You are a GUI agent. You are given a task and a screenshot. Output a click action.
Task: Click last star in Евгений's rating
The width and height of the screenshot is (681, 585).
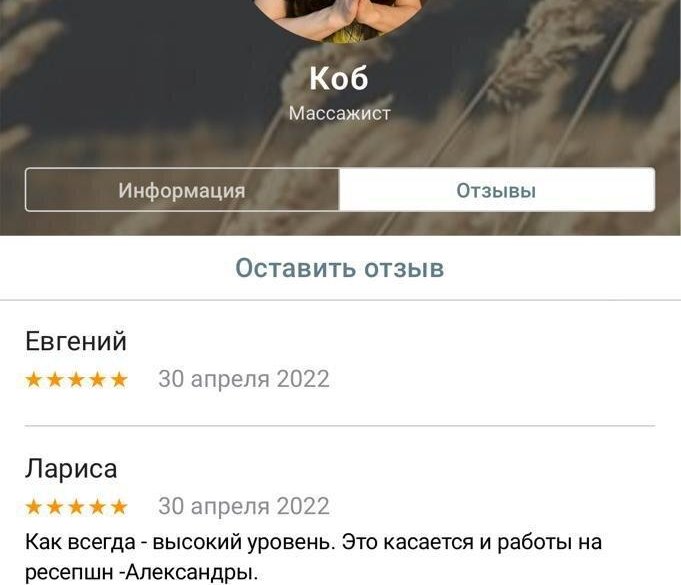click(119, 380)
